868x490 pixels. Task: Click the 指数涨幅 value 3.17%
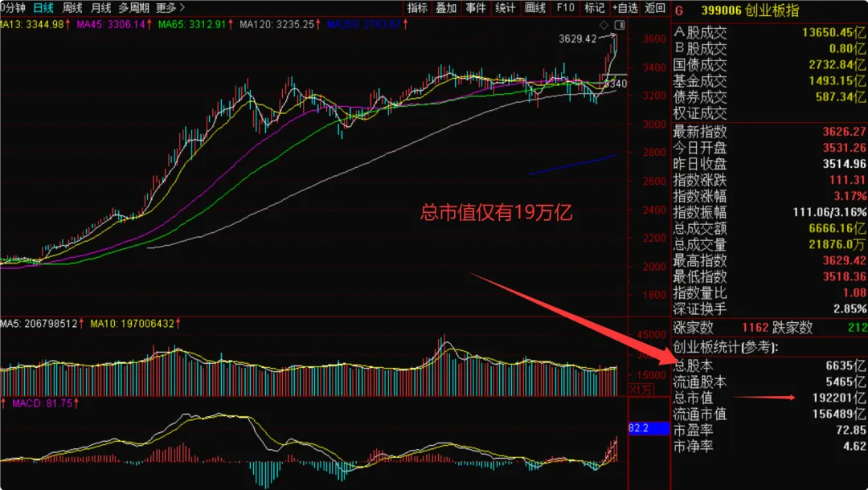tap(850, 196)
